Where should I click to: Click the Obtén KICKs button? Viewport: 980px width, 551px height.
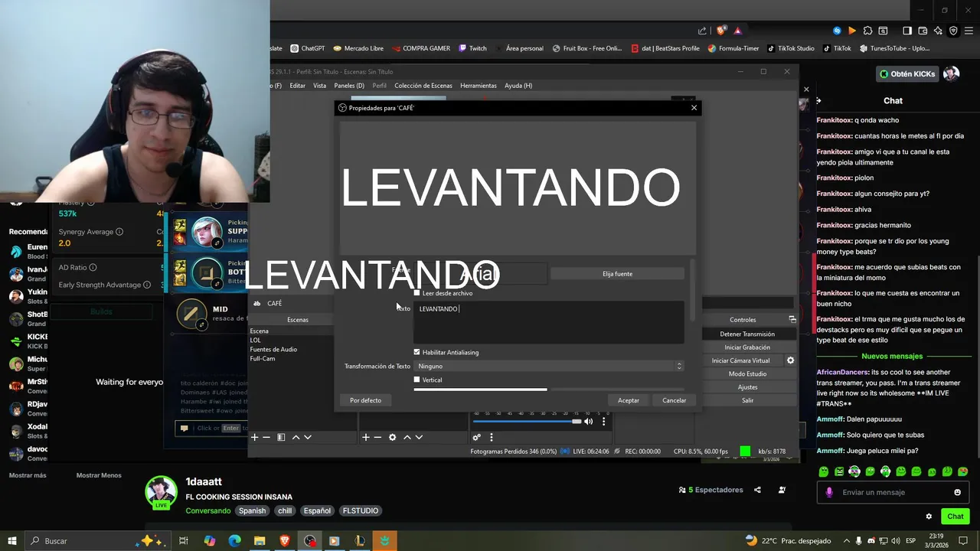point(908,74)
